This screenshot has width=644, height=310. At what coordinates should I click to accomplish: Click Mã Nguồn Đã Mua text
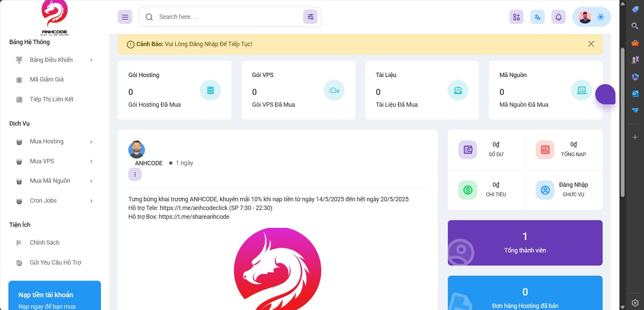coord(524,105)
